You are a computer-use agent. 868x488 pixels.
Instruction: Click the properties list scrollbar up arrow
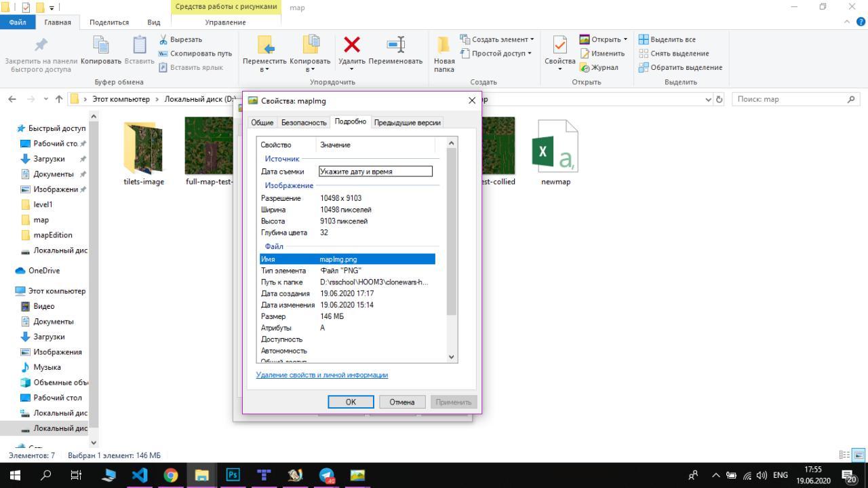452,143
